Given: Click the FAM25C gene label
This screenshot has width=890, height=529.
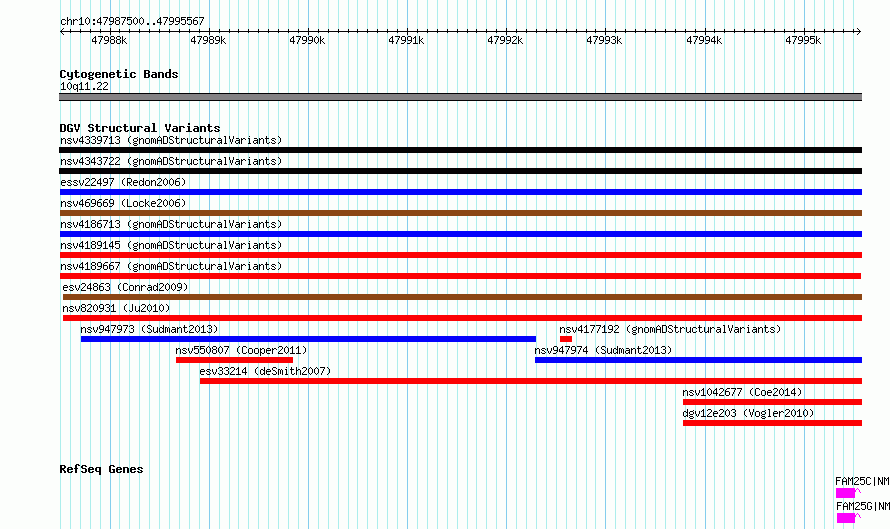Looking at the screenshot, I should point(862,481).
